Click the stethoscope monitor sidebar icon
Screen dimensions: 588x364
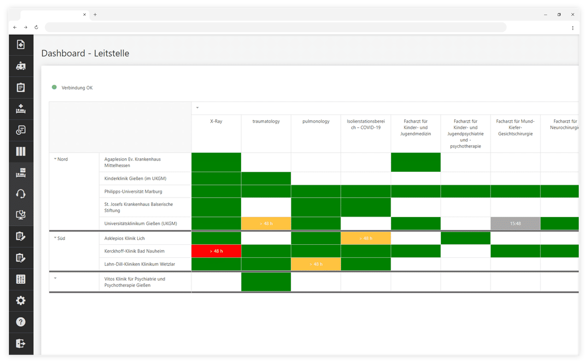pyautogui.click(x=21, y=215)
